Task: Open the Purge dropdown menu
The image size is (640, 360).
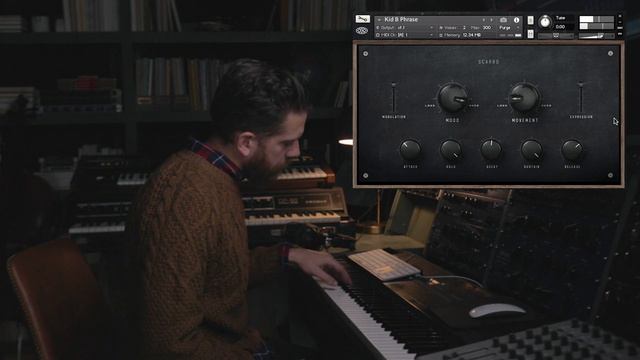Action: pyautogui.click(x=508, y=28)
